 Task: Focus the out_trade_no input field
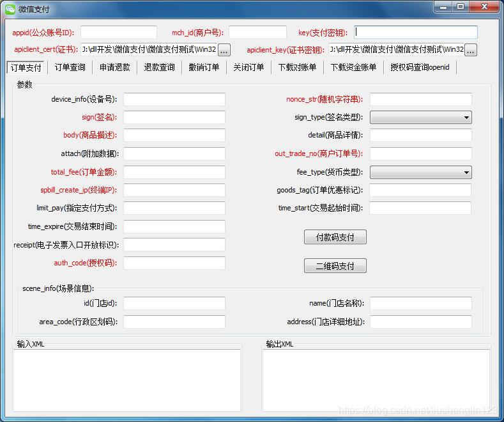pos(421,153)
